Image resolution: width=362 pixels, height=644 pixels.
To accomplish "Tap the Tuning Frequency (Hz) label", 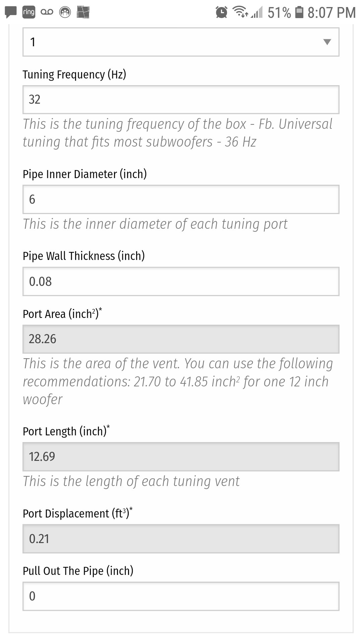I will pyautogui.click(x=74, y=74).
